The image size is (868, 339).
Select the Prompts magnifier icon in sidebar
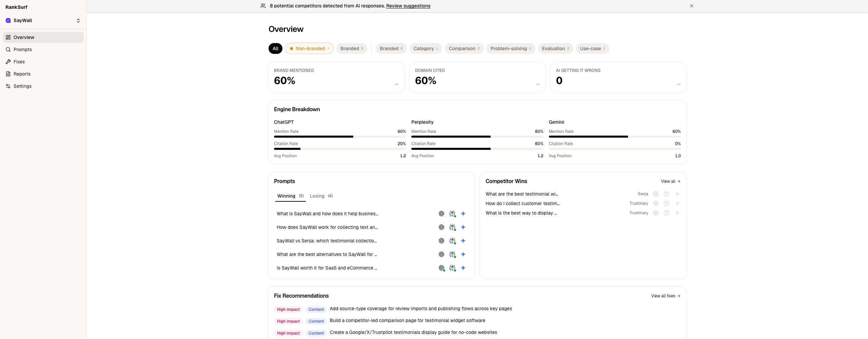tap(8, 49)
